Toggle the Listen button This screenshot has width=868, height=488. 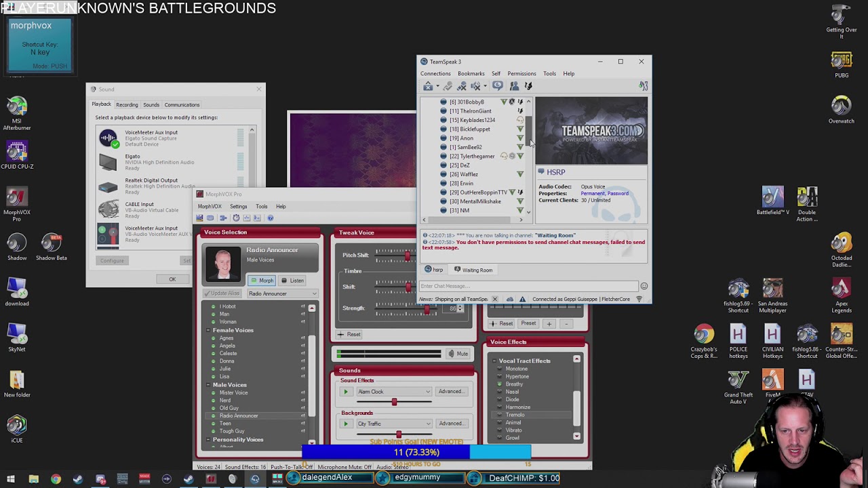point(292,281)
